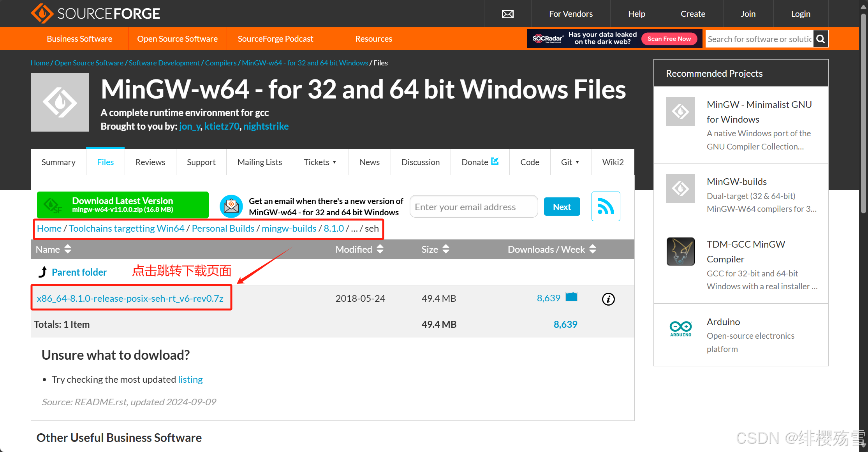
Task: Open x86_64-8.1.0-release-posix-seh-rt_v6-rev0.7z link
Action: [x=130, y=298]
